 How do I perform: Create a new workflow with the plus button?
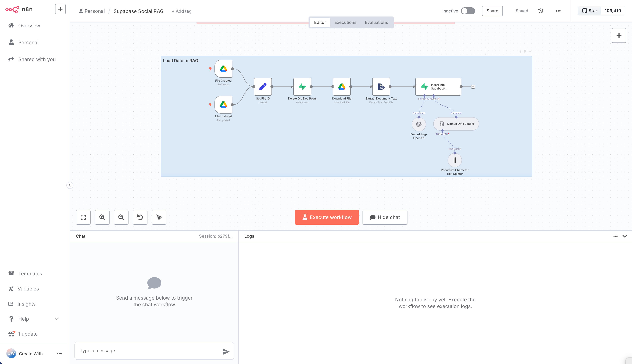coord(60,9)
